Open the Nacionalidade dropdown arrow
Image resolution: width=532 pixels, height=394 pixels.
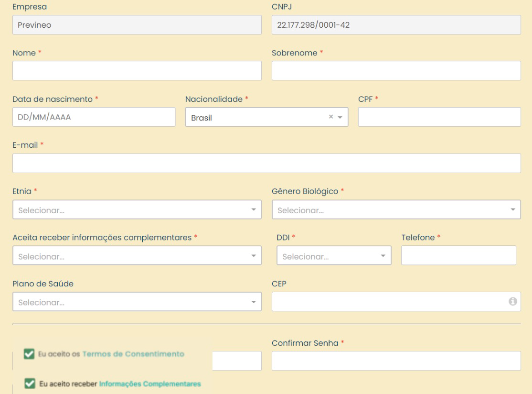(x=340, y=118)
